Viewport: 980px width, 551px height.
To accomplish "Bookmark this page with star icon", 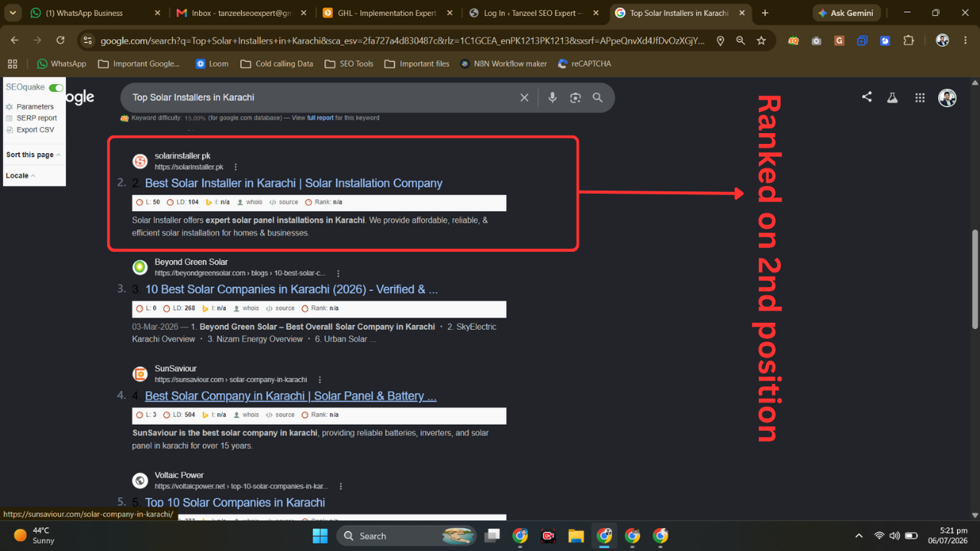I will (761, 41).
